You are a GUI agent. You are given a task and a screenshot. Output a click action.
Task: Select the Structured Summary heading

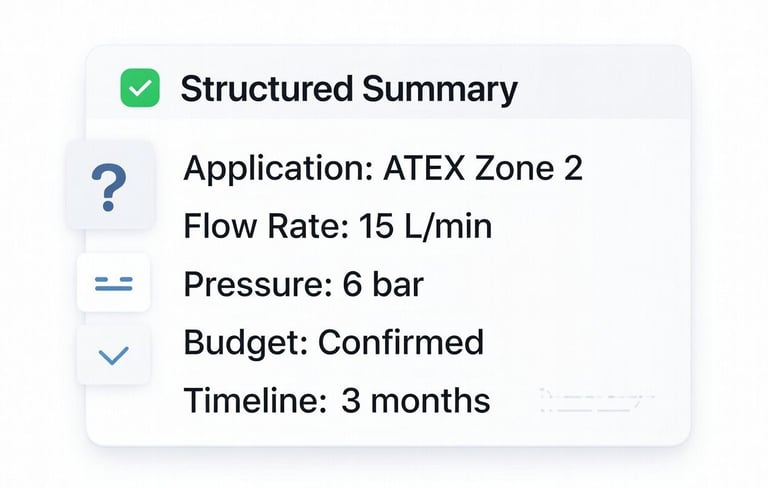(x=349, y=89)
